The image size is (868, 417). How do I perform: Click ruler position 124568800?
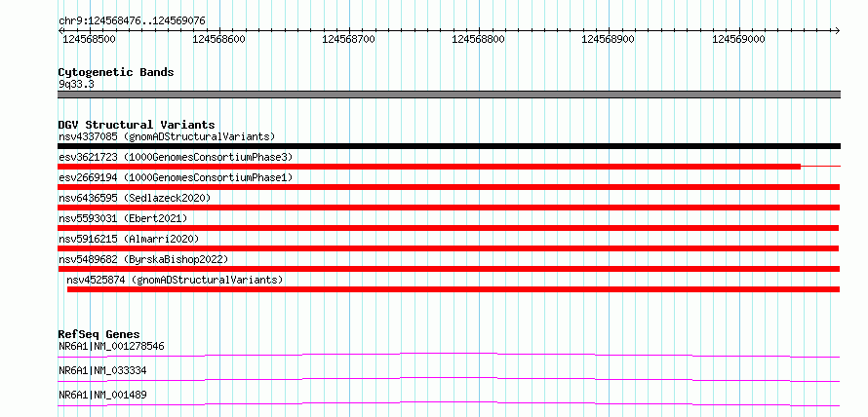(479, 39)
